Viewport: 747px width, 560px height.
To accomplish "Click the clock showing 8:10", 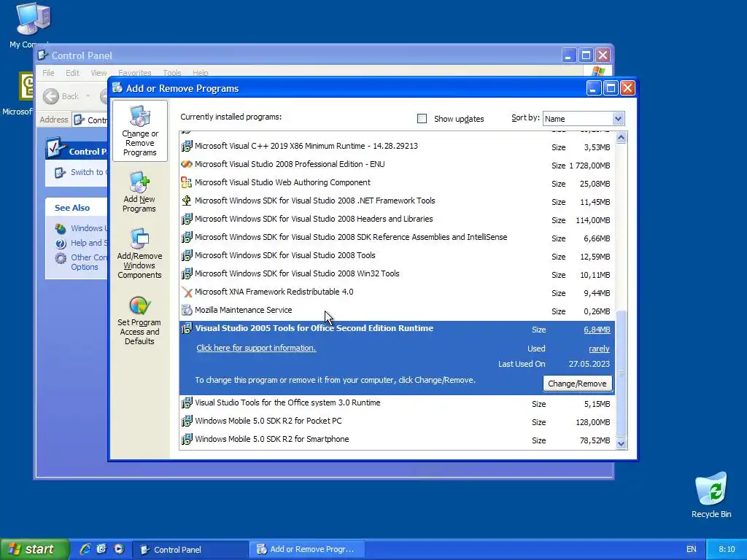I will [727, 549].
